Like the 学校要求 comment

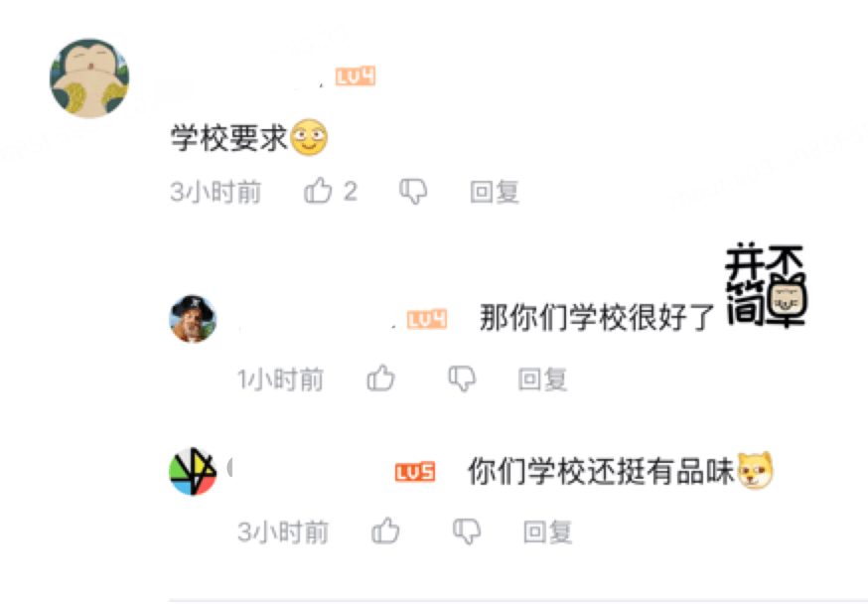[319, 191]
